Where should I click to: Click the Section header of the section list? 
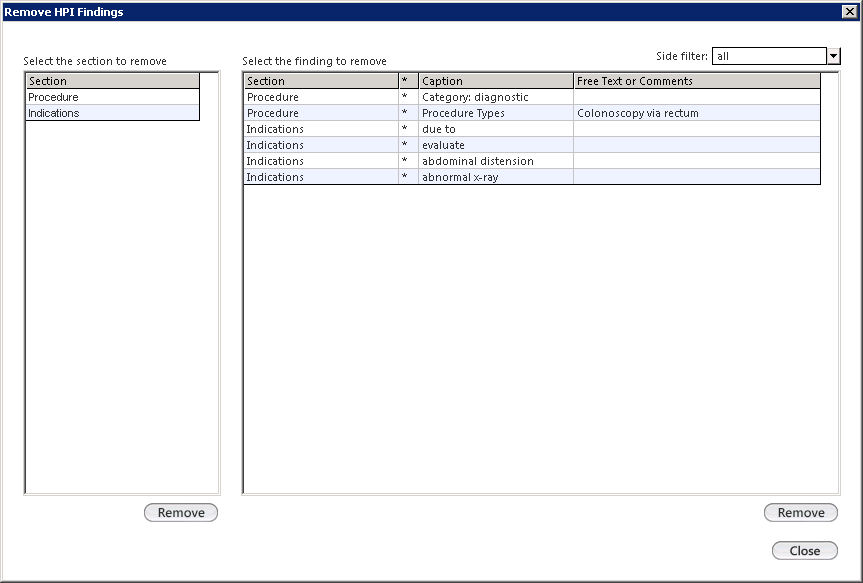pos(112,81)
